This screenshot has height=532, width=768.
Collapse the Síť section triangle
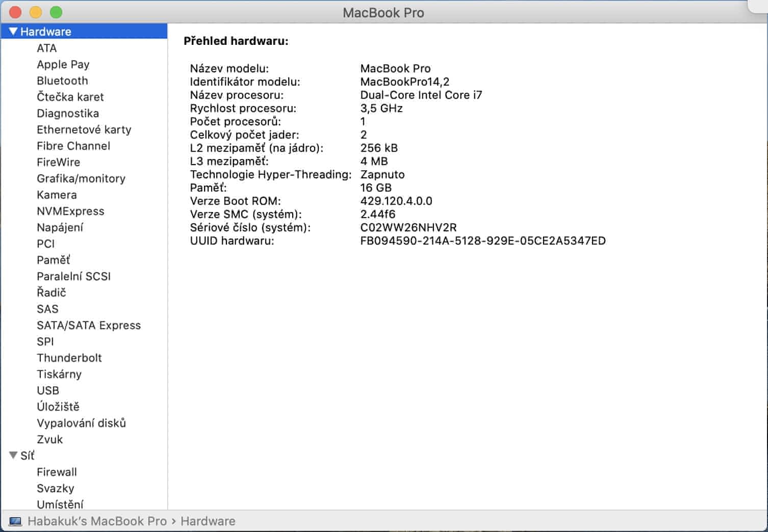(13, 455)
